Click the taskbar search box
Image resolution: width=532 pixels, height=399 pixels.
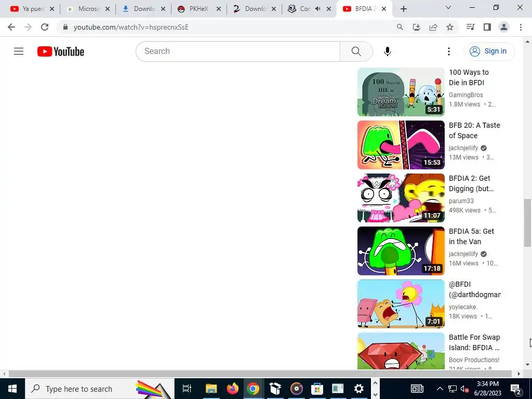click(x=99, y=389)
